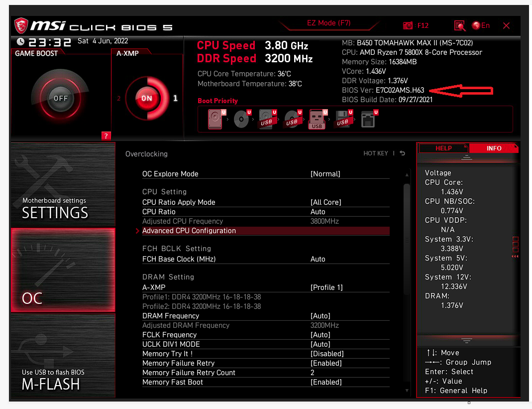Image resolution: width=532 pixels, height=409 pixels.
Task: Click the Overclocking page title
Action: [147, 154]
